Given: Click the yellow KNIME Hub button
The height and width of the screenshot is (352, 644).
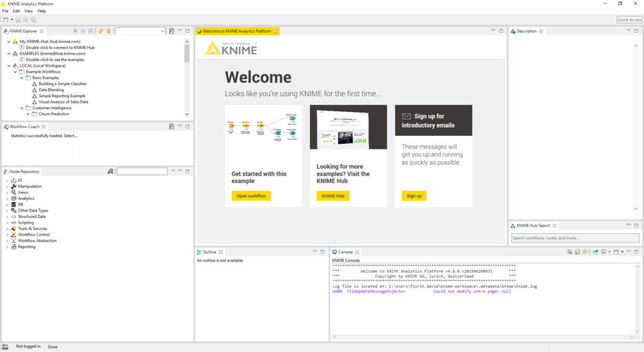Looking at the screenshot, I should (x=333, y=196).
